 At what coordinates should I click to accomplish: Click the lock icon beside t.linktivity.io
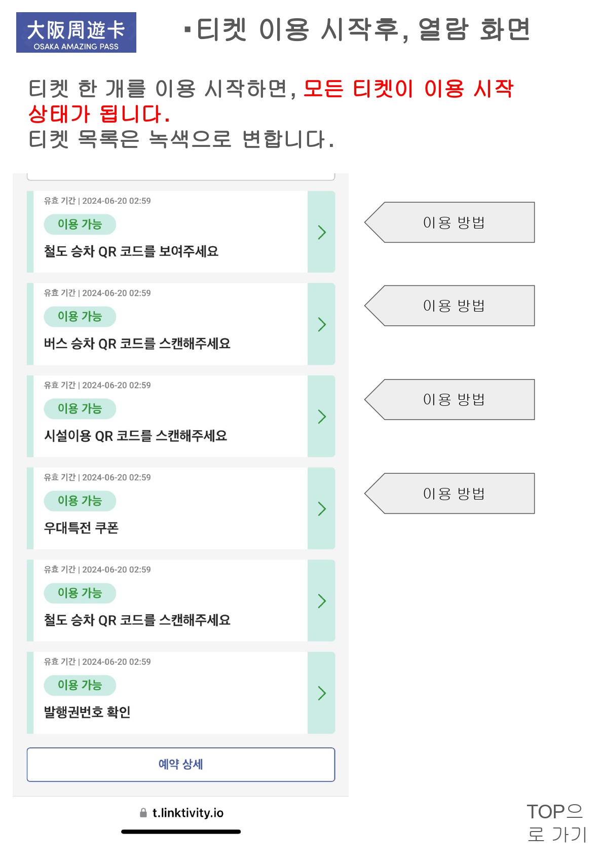143,813
